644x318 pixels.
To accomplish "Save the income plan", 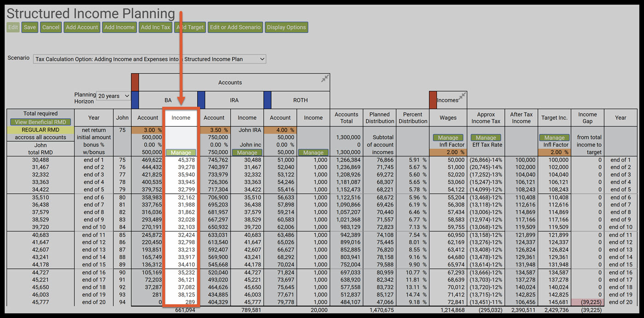I will (x=30, y=27).
